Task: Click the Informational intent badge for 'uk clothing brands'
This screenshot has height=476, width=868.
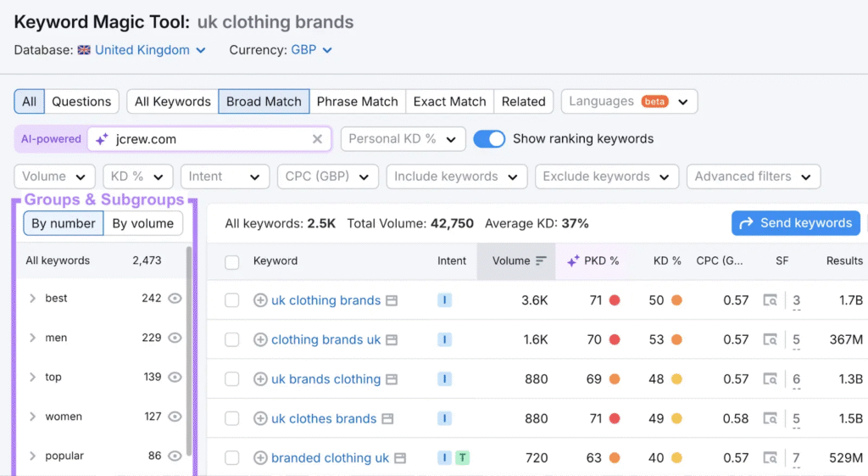Action: point(444,300)
